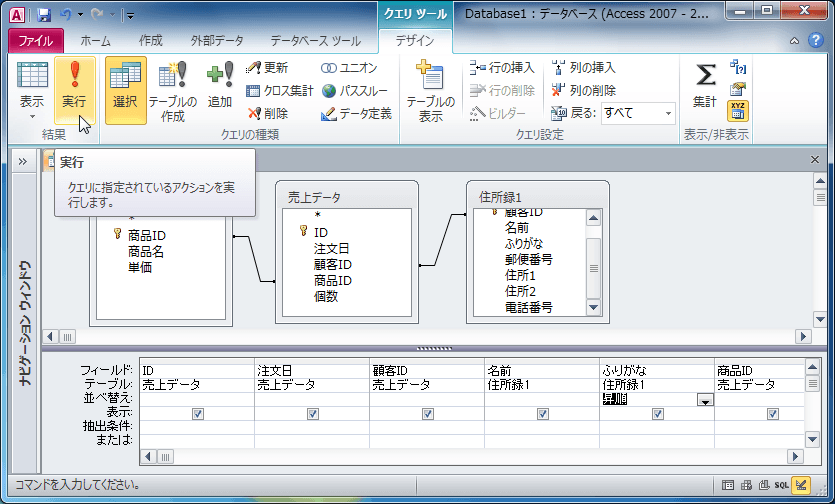Click the 並べ替え cell under 注文日 column
Image resolution: width=835 pixels, height=504 pixels.
pyautogui.click(x=312, y=399)
